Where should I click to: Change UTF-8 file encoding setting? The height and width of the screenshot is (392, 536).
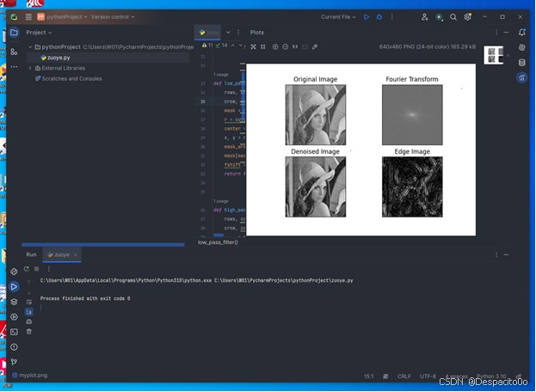click(428, 377)
